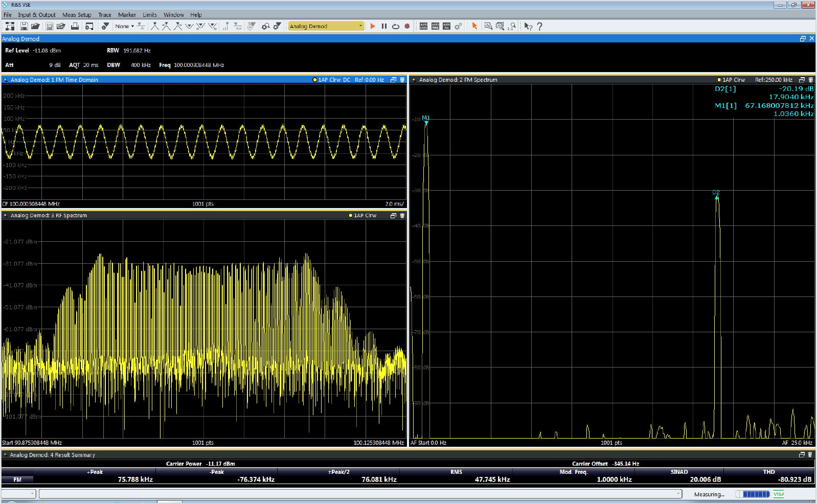817x504 pixels.
Task: Open the Analog Demod channel dropdown
Action: pyautogui.click(x=326, y=26)
